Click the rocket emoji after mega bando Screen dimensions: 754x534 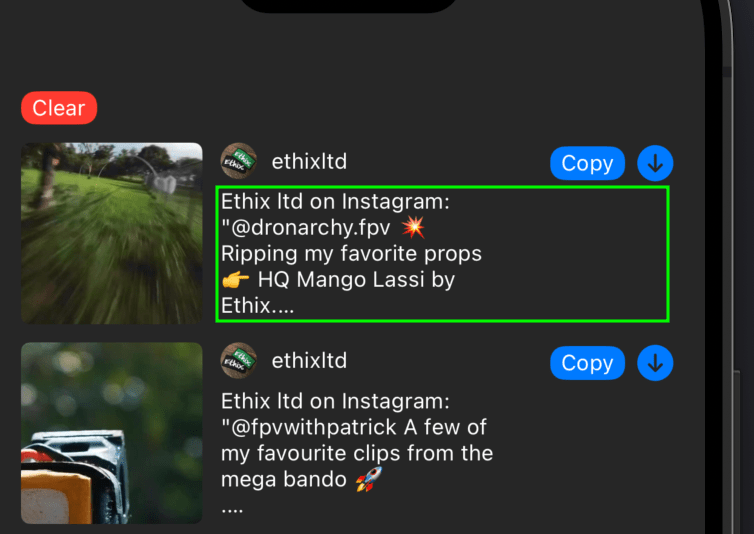pyautogui.click(x=368, y=479)
